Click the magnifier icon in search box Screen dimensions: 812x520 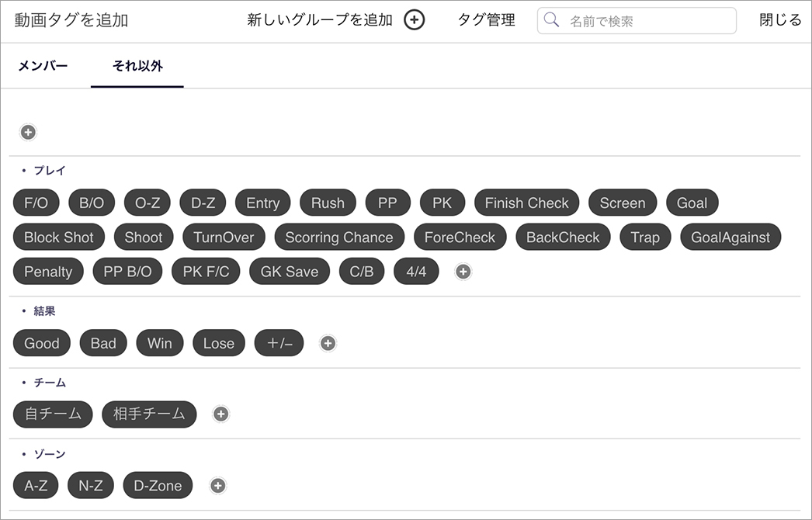coord(552,20)
